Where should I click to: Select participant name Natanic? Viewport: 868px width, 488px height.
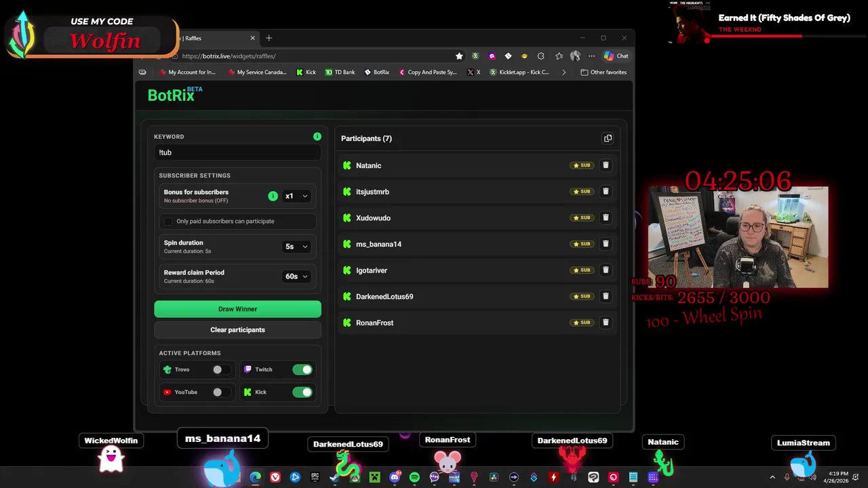point(368,165)
